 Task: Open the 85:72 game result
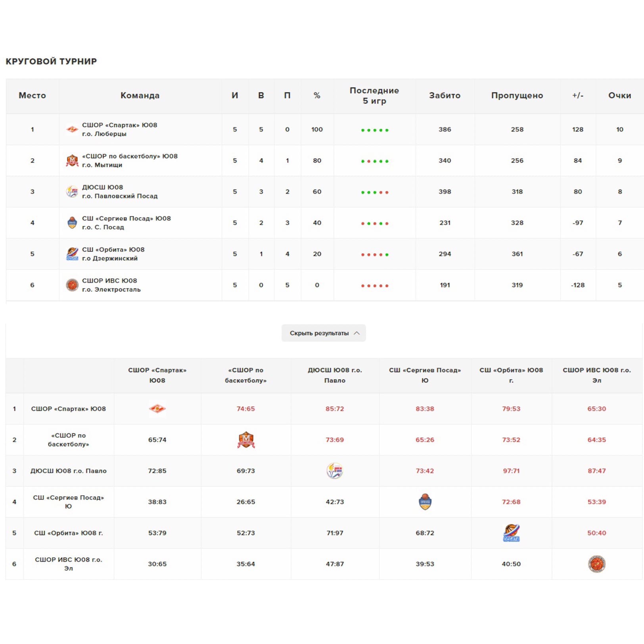(335, 409)
